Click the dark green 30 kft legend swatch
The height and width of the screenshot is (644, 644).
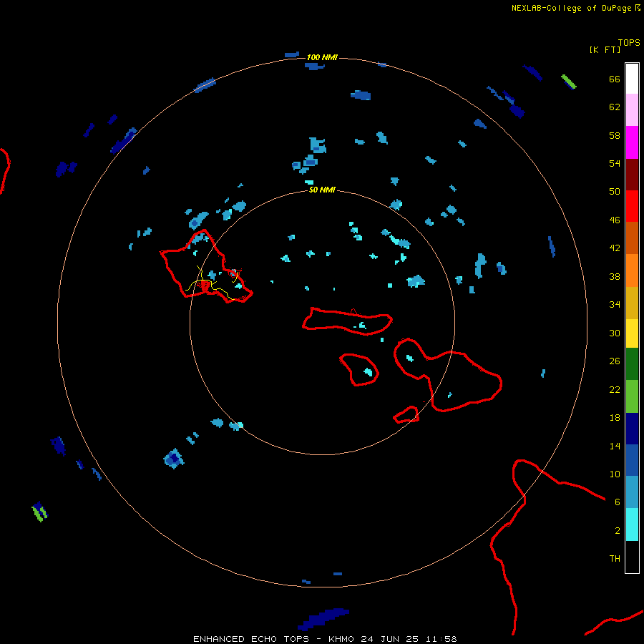click(x=632, y=364)
